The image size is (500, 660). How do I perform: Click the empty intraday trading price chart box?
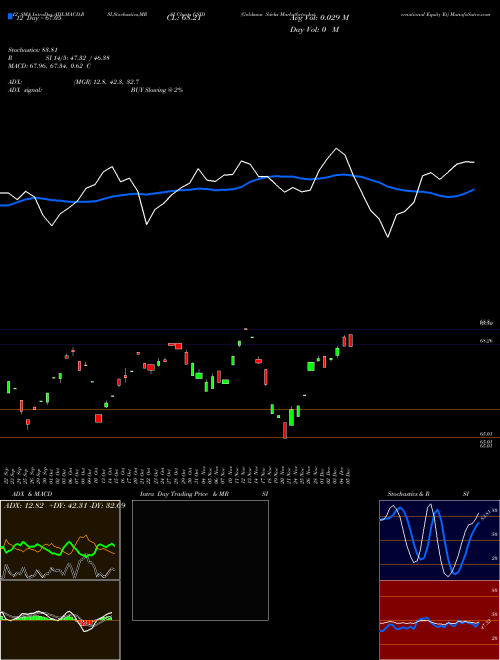(200, 560)
